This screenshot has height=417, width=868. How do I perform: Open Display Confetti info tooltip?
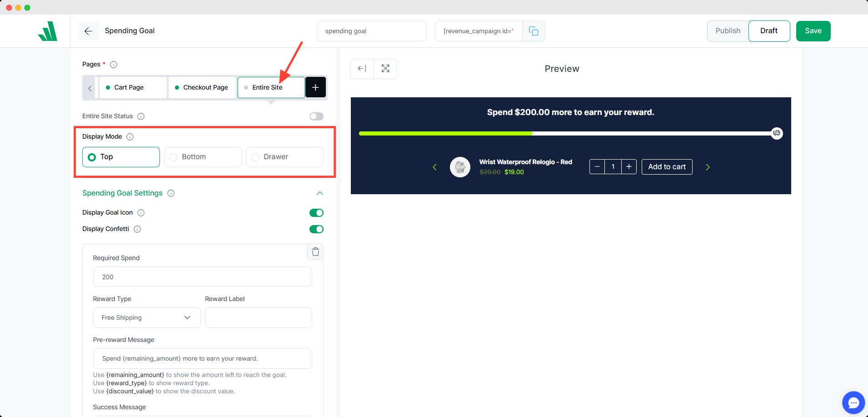point(137,229)
